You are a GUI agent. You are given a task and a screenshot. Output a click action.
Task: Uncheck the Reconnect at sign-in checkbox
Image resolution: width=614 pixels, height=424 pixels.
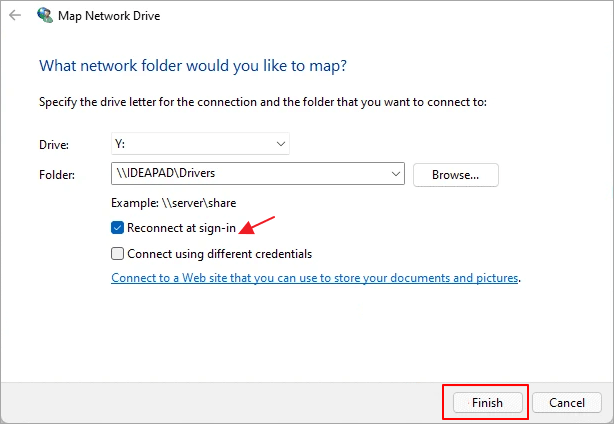(119, 228)
